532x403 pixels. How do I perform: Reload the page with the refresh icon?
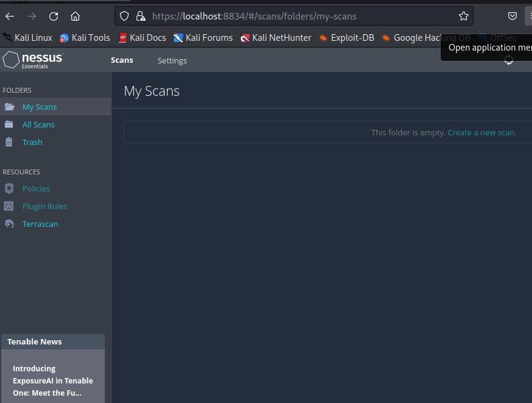point(54,16)
